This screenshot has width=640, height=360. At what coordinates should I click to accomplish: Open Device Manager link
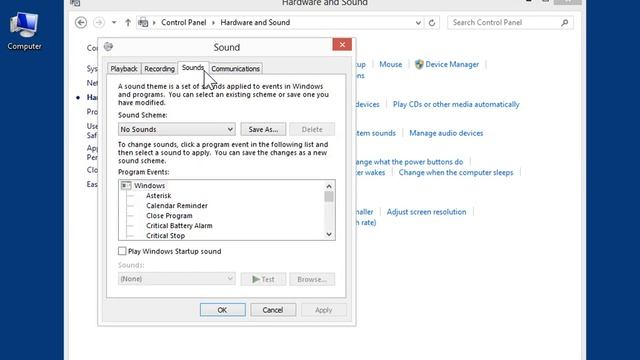pyautogui.click(x=452, y=64)
